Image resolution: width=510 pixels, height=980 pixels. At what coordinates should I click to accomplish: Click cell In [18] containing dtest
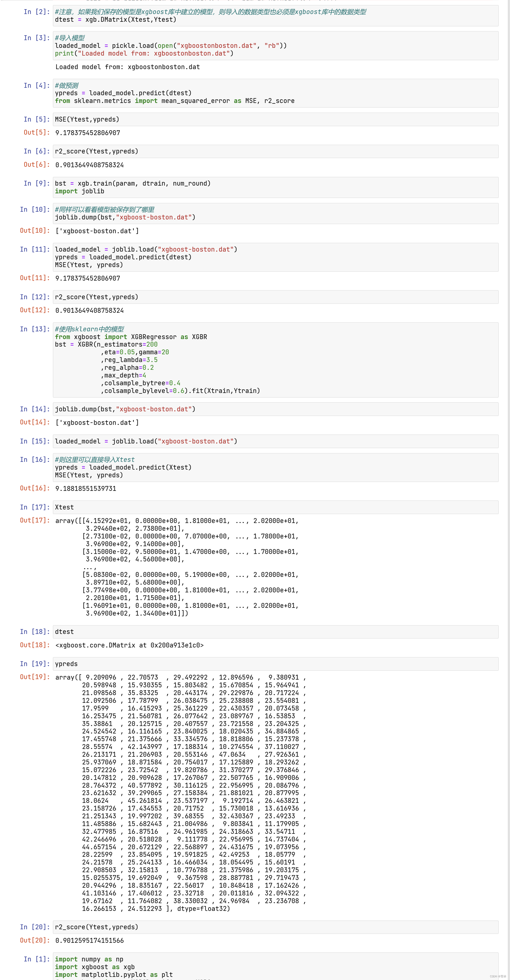[x=276, y=632]
